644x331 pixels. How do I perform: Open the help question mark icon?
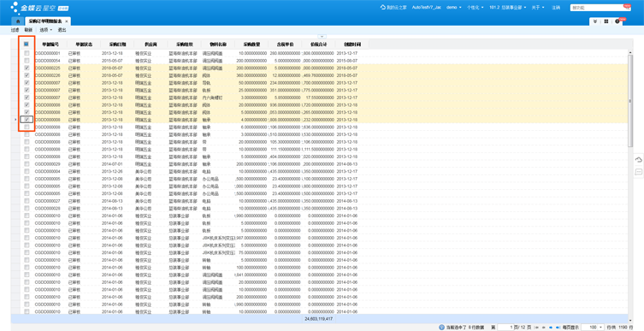617,21
